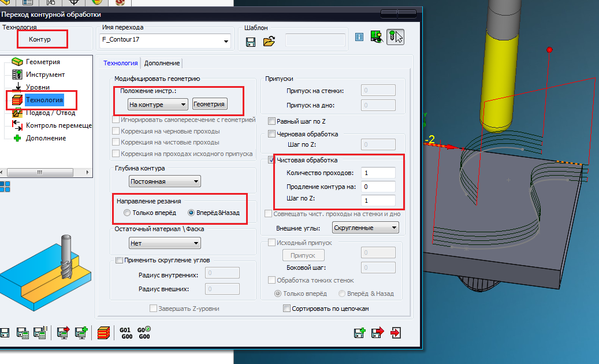Click the save and calculate icon
Viewport: 599px width, 364px height.
pos(23,333)
